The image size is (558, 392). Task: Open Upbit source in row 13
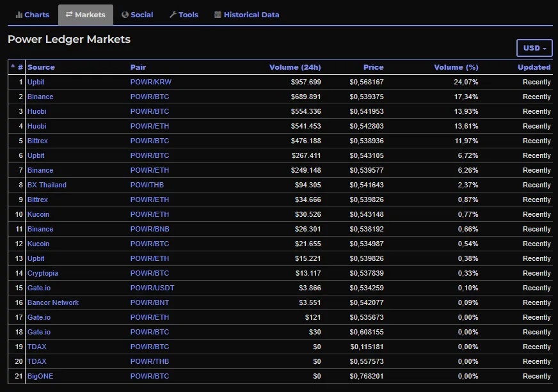tap(36, 258)
